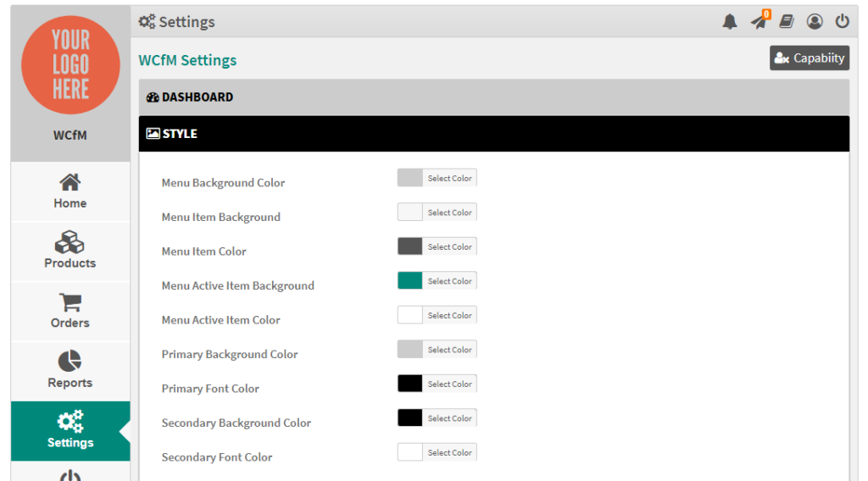Open the Products sidebar item
868x481 pixels.
70,251
